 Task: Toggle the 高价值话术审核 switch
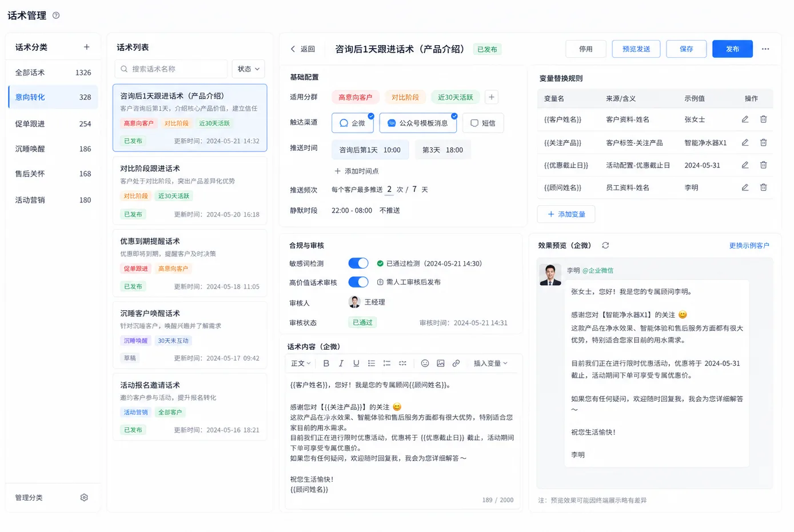358,282
